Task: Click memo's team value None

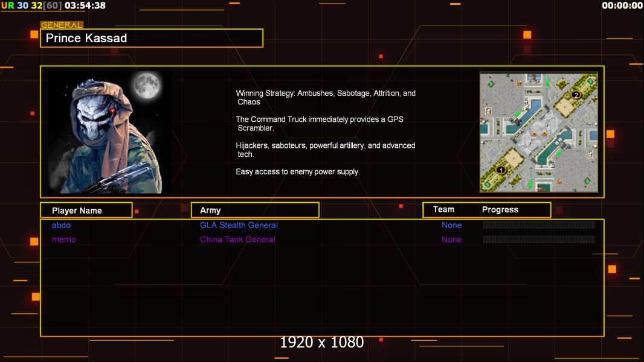Action: 451,240
